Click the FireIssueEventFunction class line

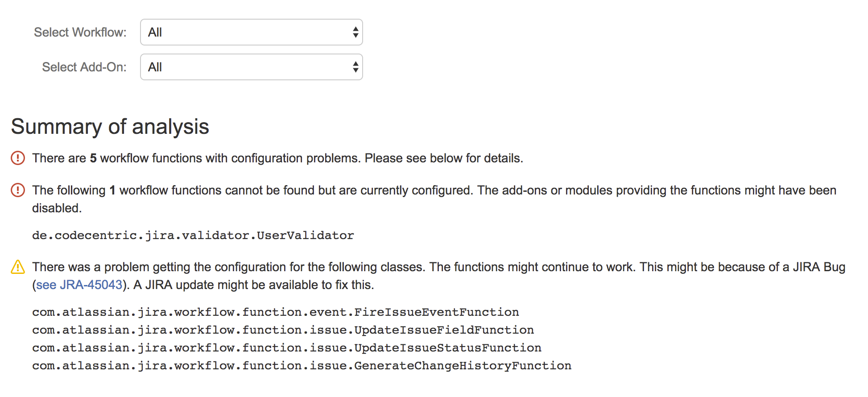(x=275, y=312)
